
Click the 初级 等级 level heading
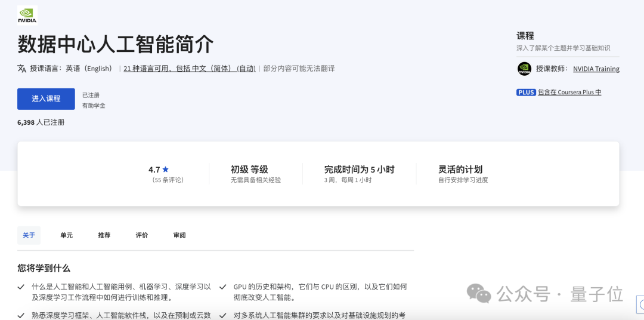pyautogui.click(x=249, y=169)
